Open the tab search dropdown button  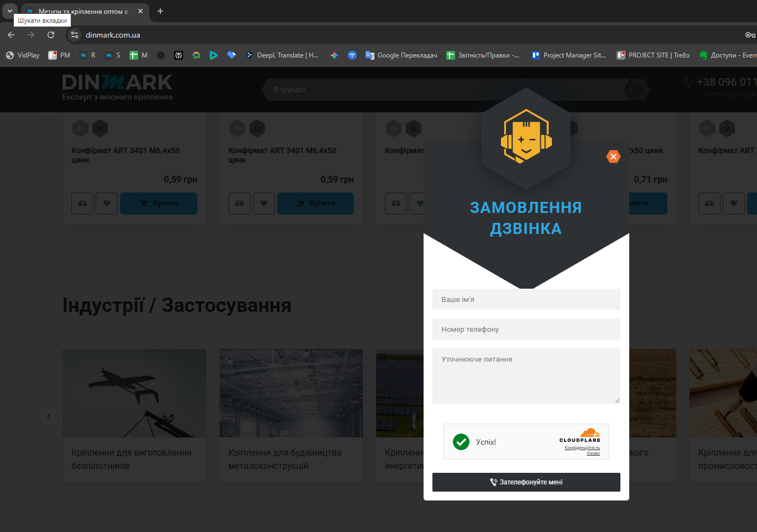pyautogui.click(x=9, y=11)
